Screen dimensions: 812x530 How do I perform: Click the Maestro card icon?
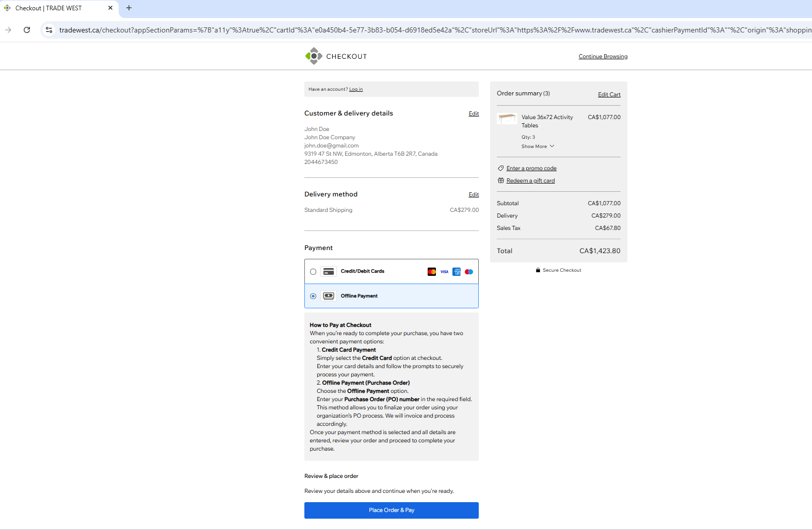(469, 272)
